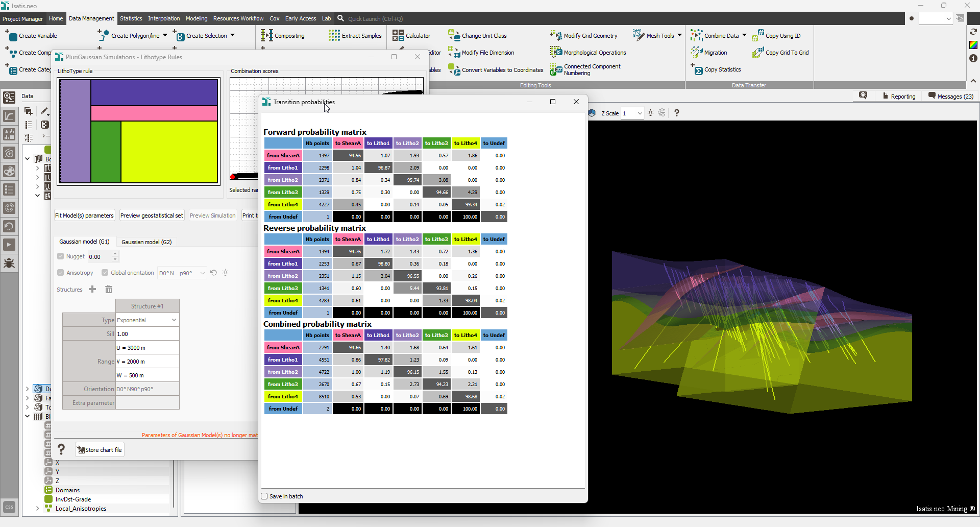Image resolution: width=980 pixels, height=527 pixels.
Task: Click the Store chart file button
Action: pos(100,450)
